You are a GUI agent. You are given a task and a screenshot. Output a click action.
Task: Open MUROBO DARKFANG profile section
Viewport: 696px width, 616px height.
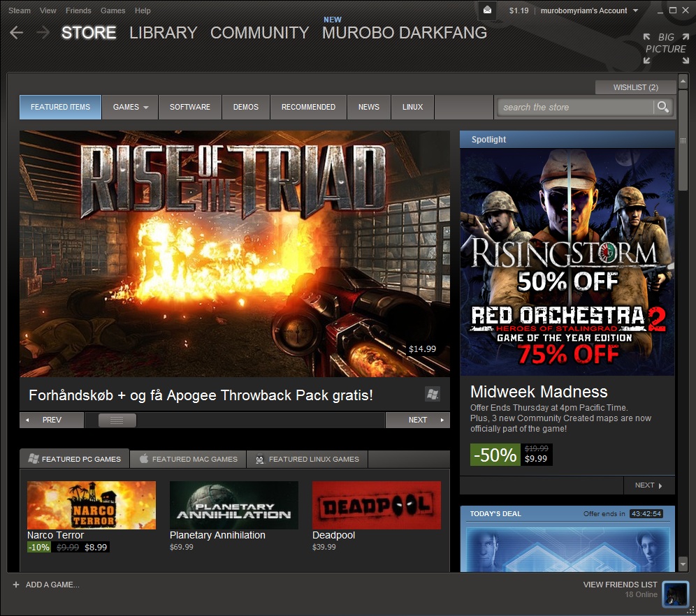(405, 32)
